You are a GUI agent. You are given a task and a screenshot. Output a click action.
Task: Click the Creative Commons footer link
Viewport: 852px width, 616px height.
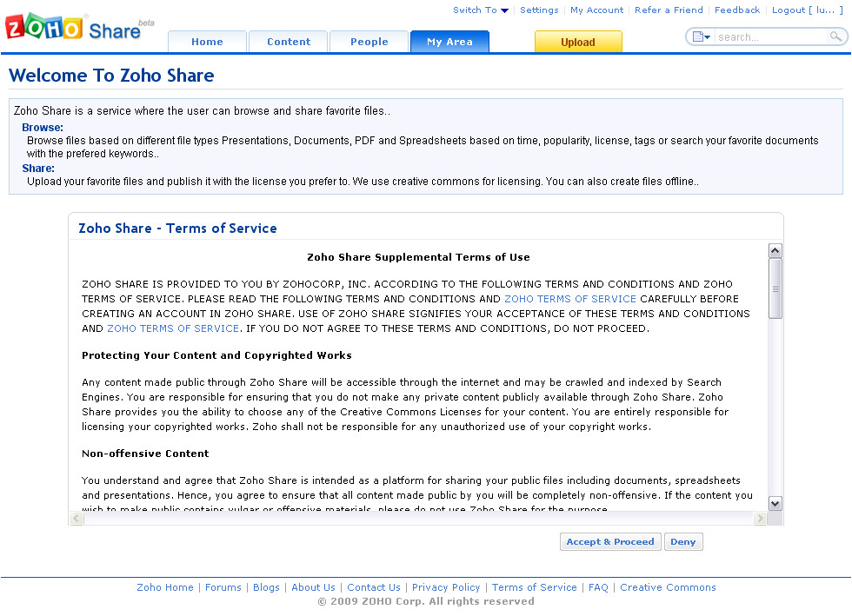[668, 587]
